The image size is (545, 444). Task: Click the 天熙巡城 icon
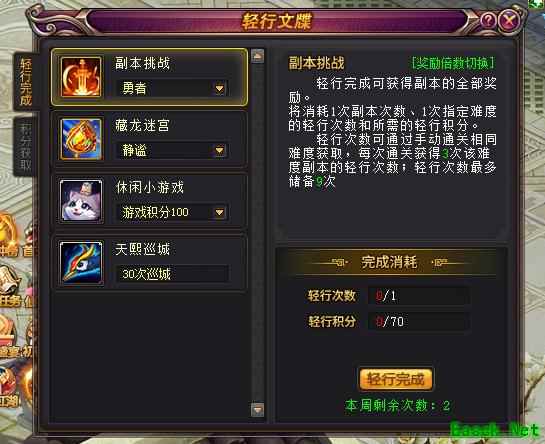(x=81, y=263)
